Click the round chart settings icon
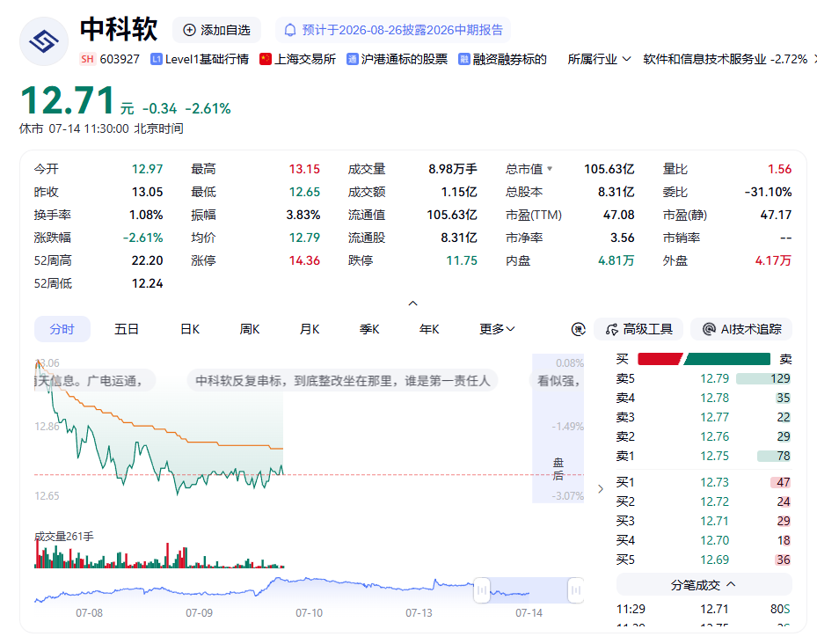 (x=579, y=329)
